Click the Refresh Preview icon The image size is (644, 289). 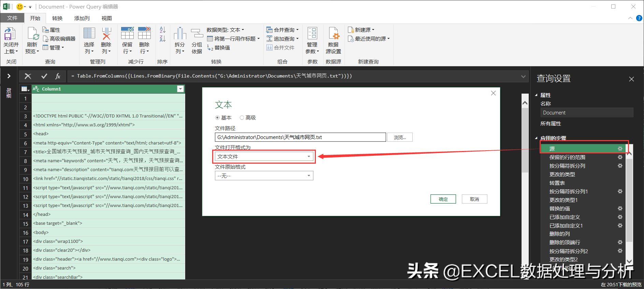[x=33, y=34]
